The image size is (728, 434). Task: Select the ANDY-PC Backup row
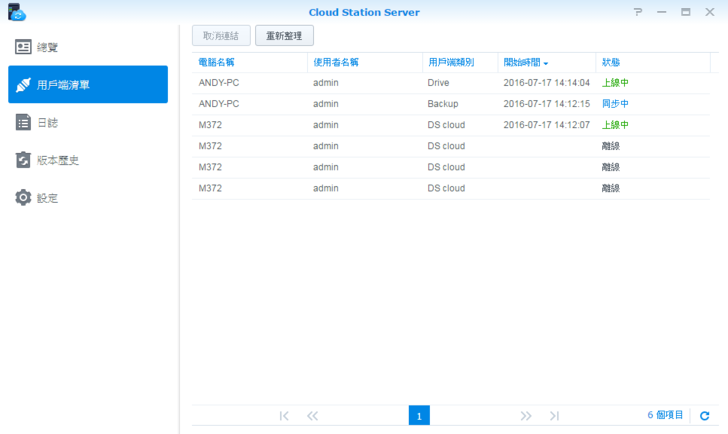pos(450,104)
